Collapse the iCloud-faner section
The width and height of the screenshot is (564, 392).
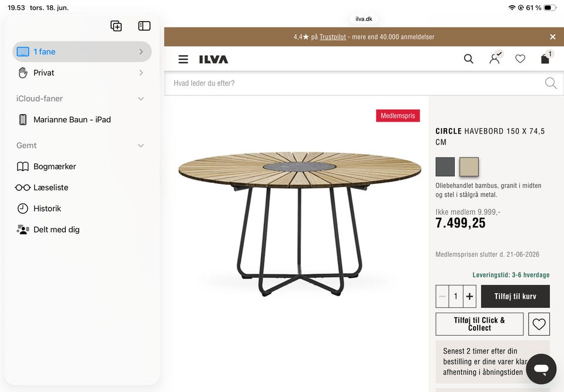click(x=140, y=99)
